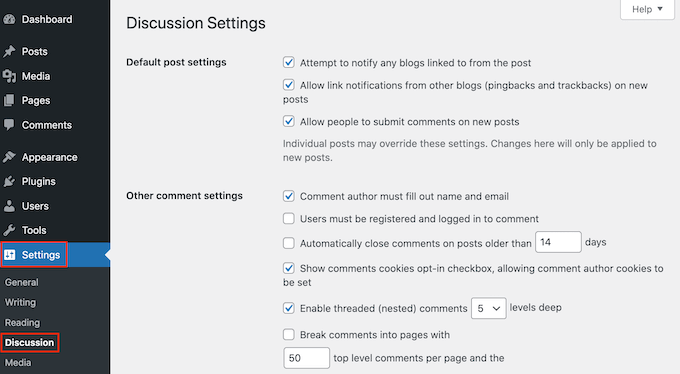This screenshot has width=680, height=374.
Task: Enable Users must be registered to comment
Action: (x=289, y=218)
